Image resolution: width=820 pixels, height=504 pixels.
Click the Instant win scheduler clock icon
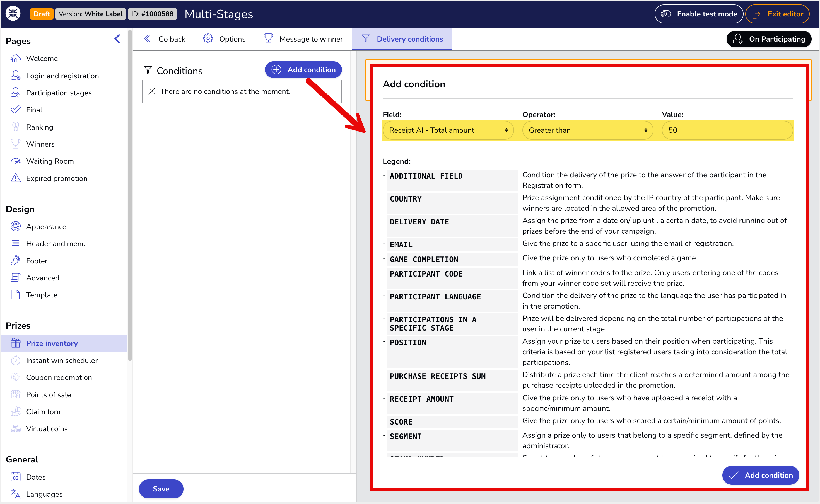(x=15, y=360)
